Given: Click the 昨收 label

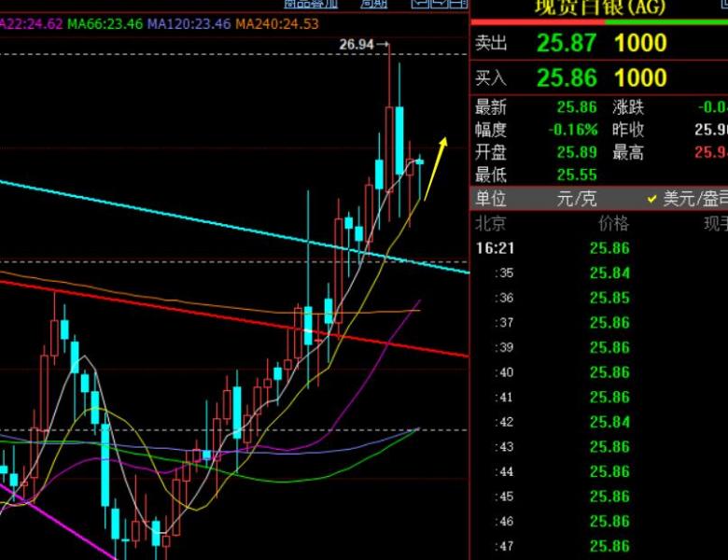Looking at the screenshot, I should point(628,130).
